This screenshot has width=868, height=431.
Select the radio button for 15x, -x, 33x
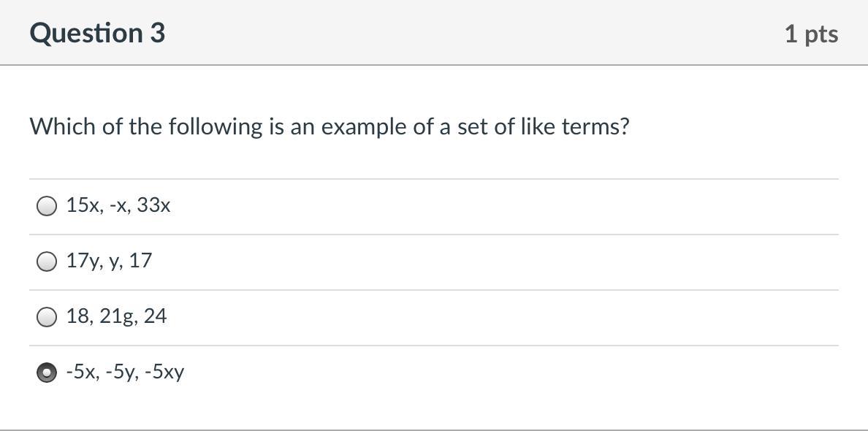pyautogui.click(x=46, y=206)
